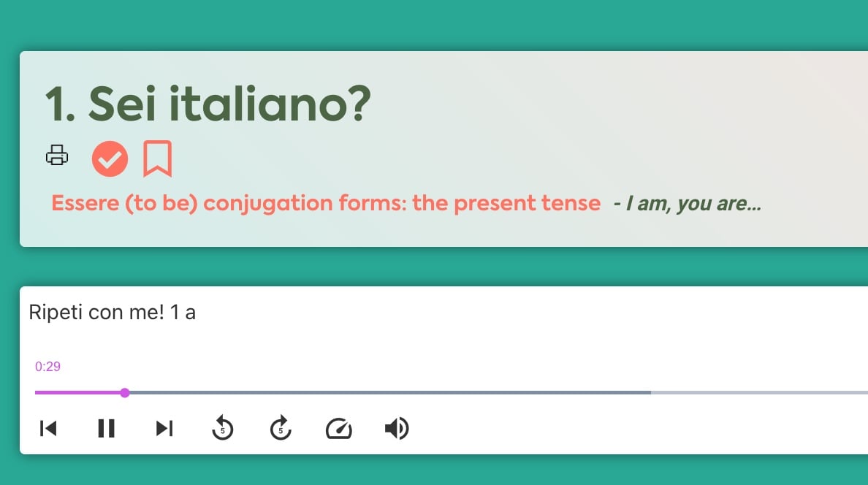
Task: Click the "1. Sei italiano?" lesson title
Action: click(208, 104)
